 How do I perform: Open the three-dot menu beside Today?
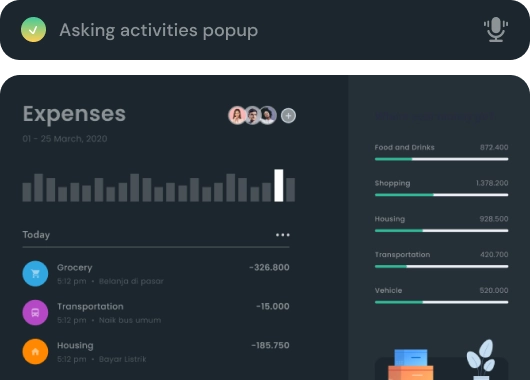[283, 235]
